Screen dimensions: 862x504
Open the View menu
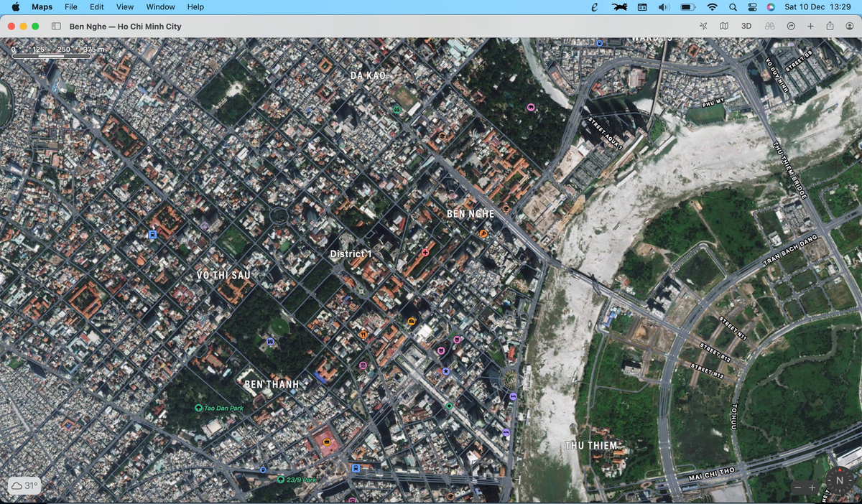[x=125, y=6]
